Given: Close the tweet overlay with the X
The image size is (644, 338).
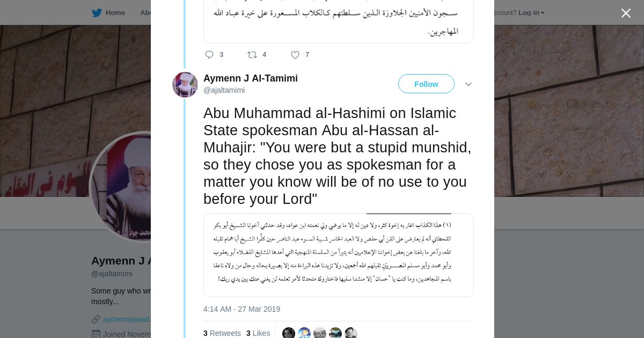Looking at the screenshot, I should [x=626, y=13].
